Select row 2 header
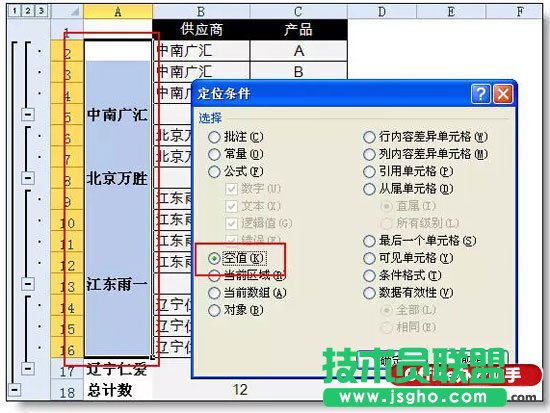 pyautogui.click(x=67, y=51)
